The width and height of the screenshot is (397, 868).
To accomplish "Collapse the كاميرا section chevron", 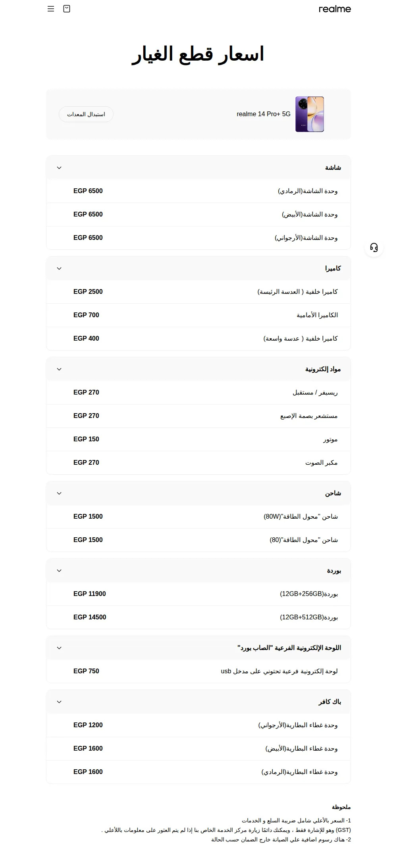I will [59, 268].
